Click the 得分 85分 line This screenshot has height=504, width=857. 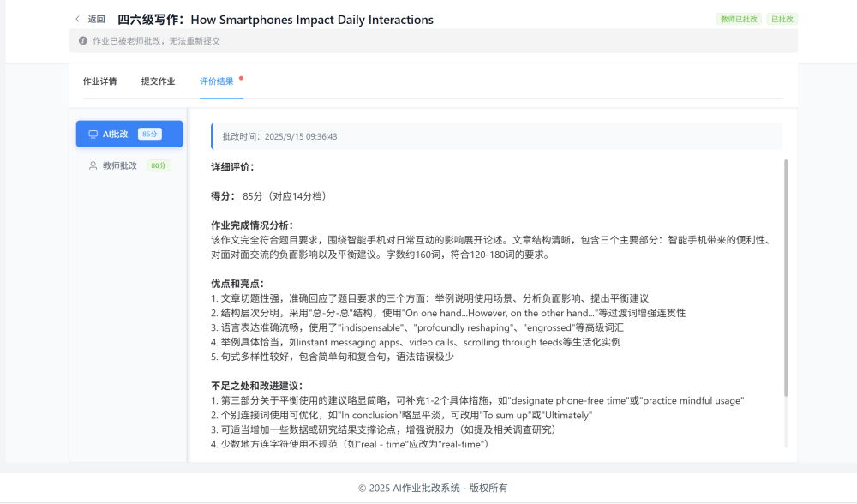click(x=268, y=196)
